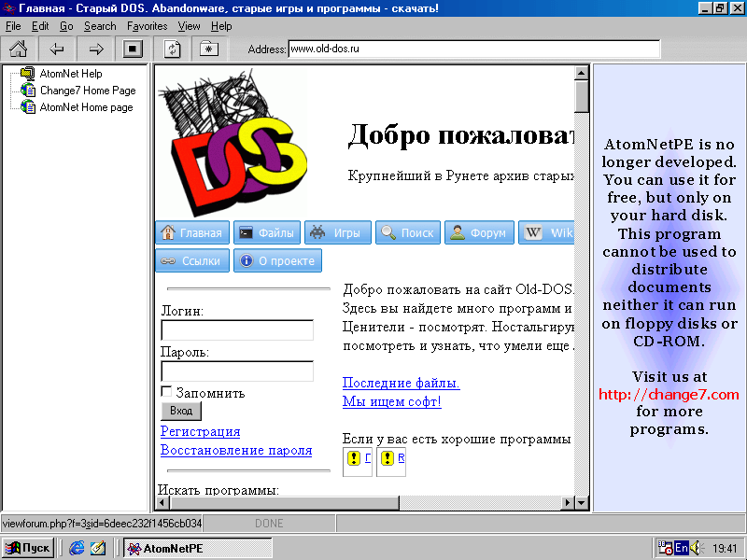The image size is (747, 560).
Task: Click the Address bar field
Action: point(472,49)
